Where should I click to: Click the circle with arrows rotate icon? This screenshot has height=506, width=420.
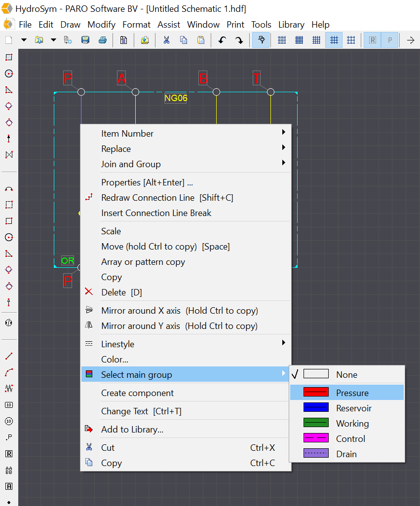coord(9,323)
